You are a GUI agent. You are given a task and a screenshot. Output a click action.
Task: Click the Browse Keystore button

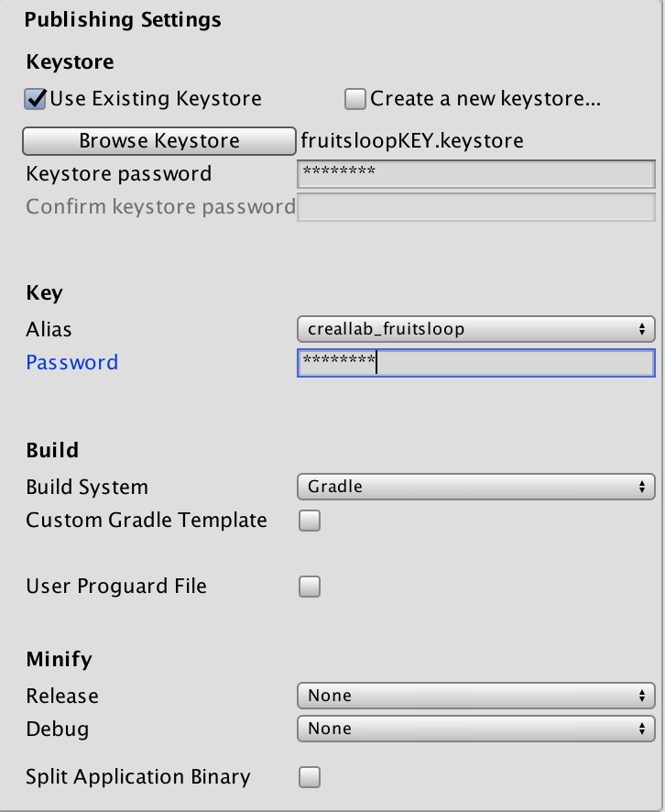pyautogui.click(x=158, y=140)
